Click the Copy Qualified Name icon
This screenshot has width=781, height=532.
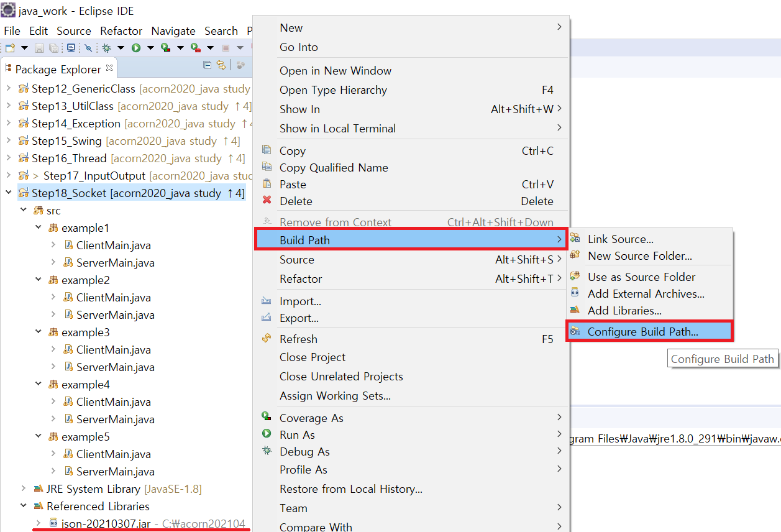click(x=267, y=167)
